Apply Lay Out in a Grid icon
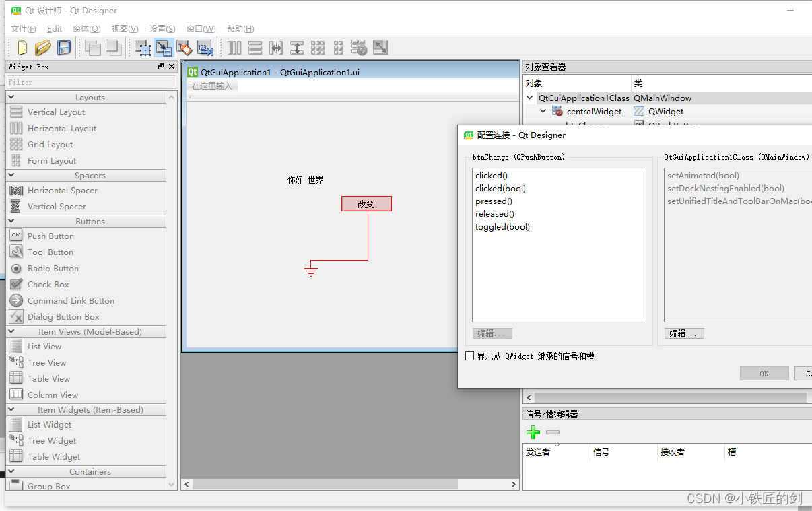 [317, 48]
